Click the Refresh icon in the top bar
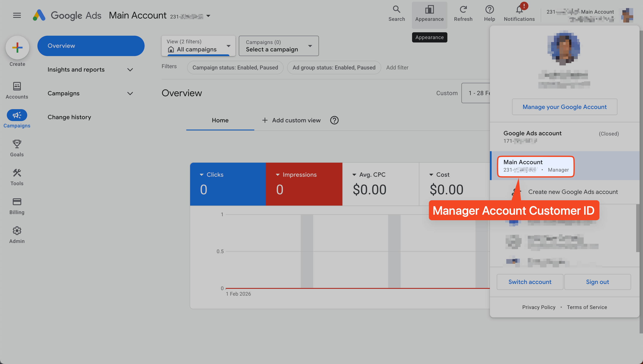The height and width of the screenshot is (364, 643). click(463, 9)
